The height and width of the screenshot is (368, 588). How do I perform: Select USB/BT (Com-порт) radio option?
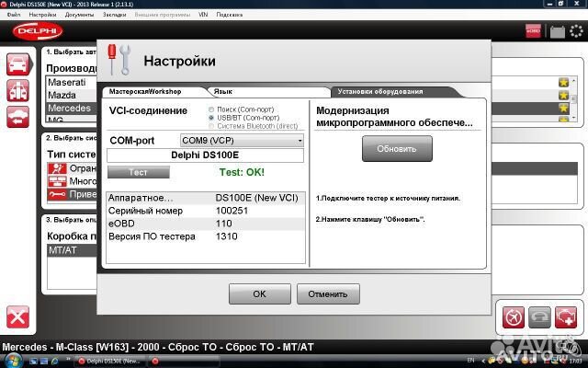point(211,118)
